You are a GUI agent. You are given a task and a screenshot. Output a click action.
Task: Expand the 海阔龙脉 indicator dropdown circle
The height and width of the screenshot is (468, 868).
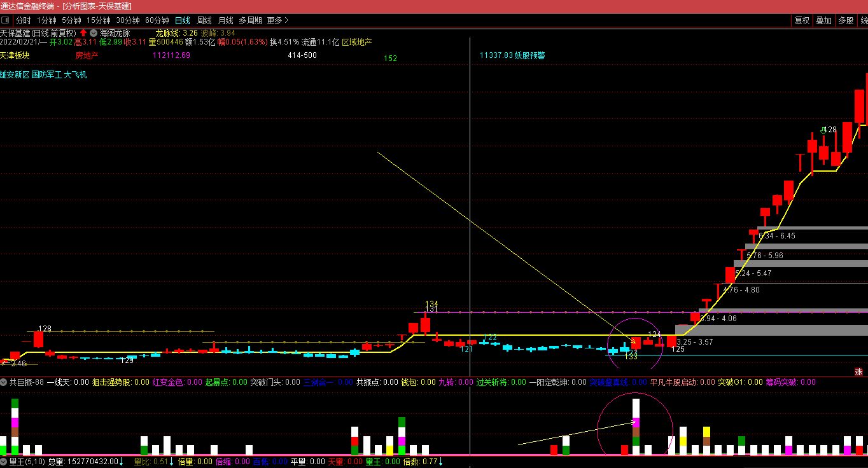tap(94, 32)
